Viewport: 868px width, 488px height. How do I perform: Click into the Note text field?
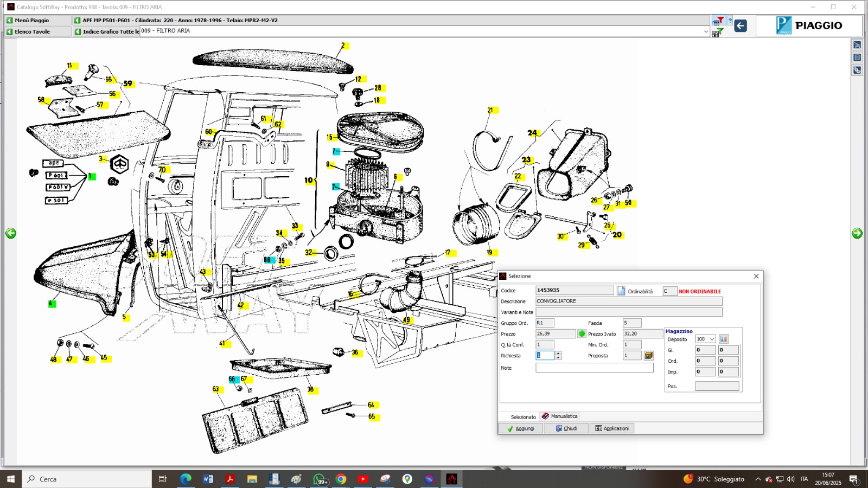coord(595,368)
